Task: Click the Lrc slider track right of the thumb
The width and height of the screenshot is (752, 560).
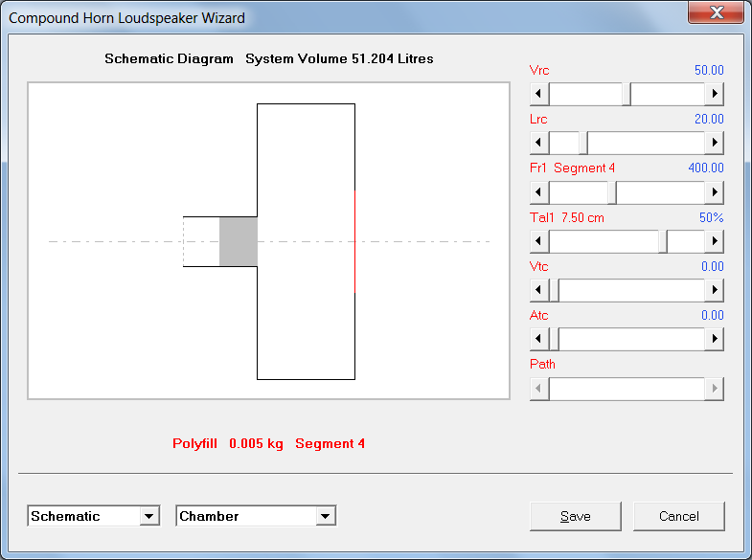Action: click(x=646, y=143)
